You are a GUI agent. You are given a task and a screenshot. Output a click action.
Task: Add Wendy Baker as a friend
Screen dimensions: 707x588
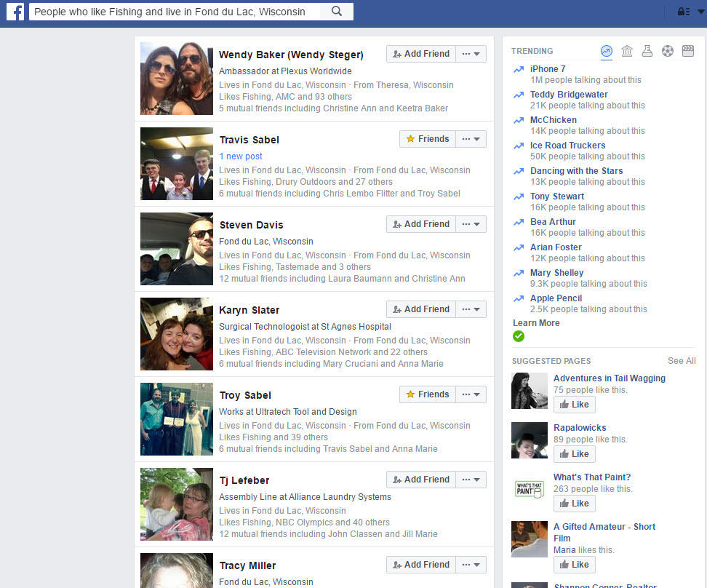tap(421, 54)
